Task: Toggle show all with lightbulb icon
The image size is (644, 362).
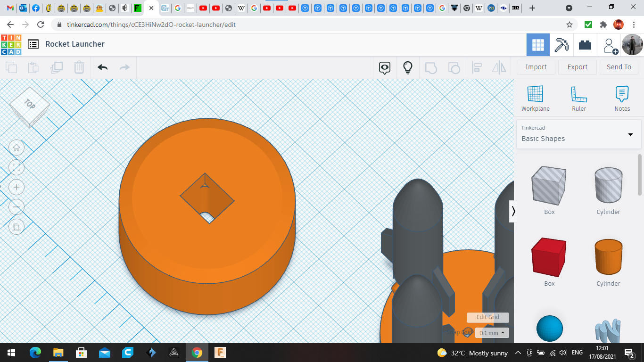Action: click(x=408, y=68)
